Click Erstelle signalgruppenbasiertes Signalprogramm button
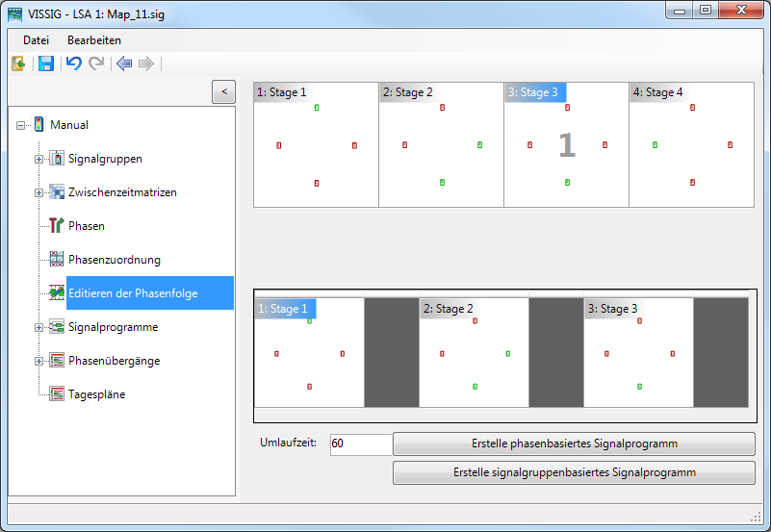This screenshot has height=532, width=771. coord(574,472)
